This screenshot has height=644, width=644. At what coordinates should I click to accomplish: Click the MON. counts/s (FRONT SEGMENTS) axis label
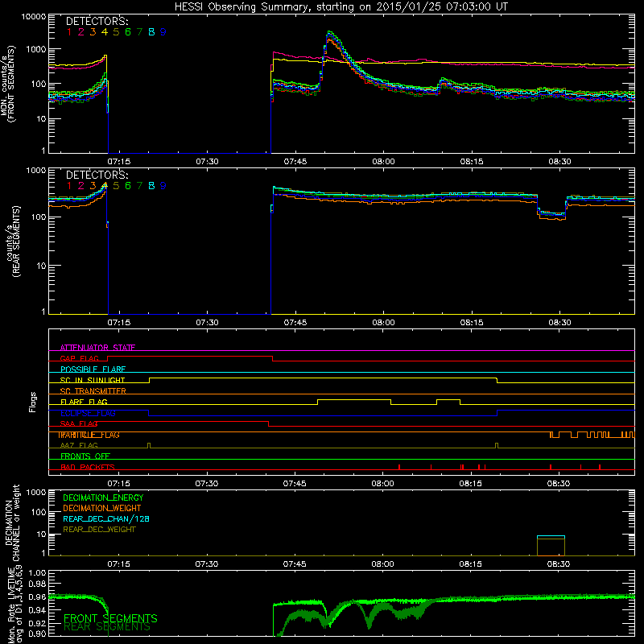click(7, 85)
